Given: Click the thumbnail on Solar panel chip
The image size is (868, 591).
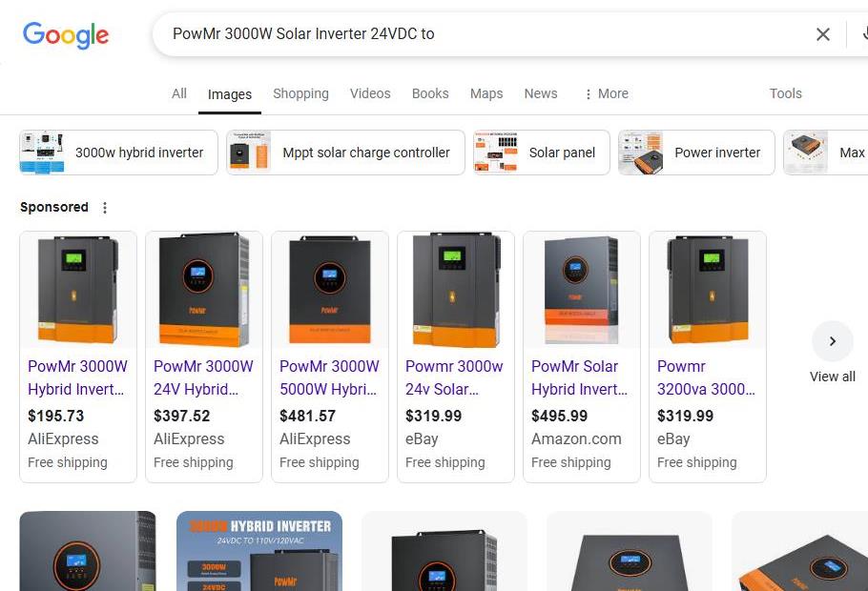Looking at the screenshot, I should pyautogui.click(x=496, y=153).
